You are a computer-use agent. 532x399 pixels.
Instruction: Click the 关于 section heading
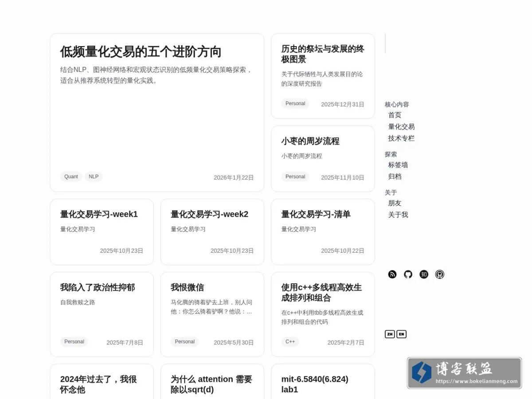click(391, 192)
